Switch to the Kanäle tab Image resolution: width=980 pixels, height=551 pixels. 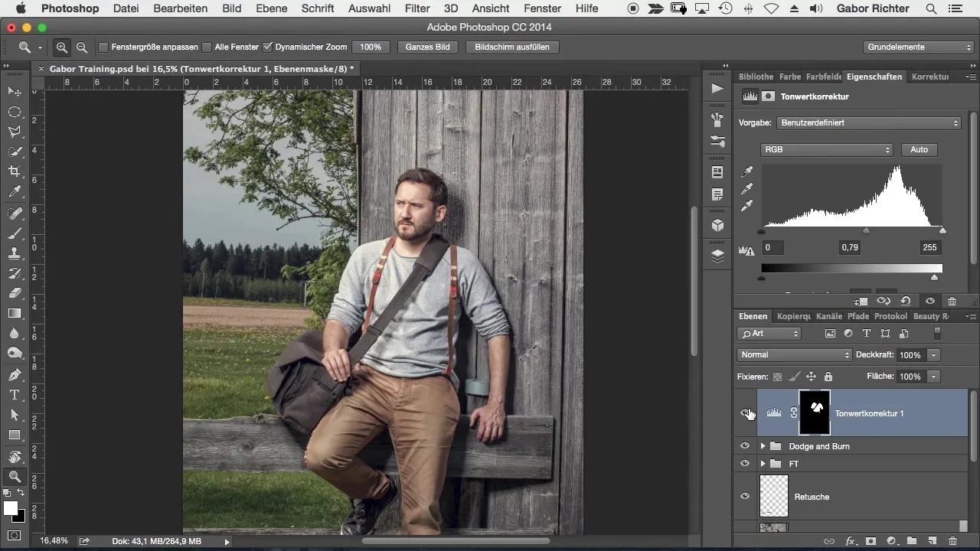829,316
